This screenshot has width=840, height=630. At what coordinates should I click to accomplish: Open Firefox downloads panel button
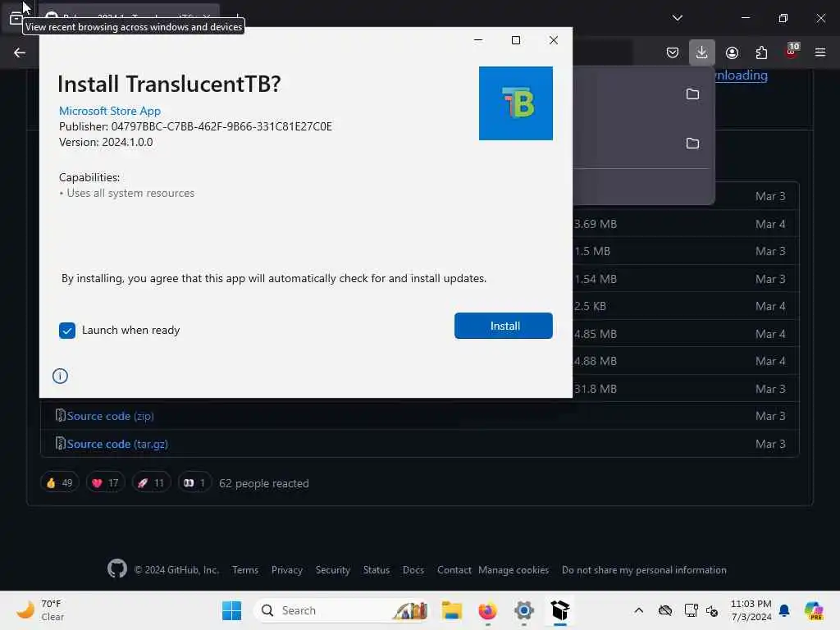point(702,52)
